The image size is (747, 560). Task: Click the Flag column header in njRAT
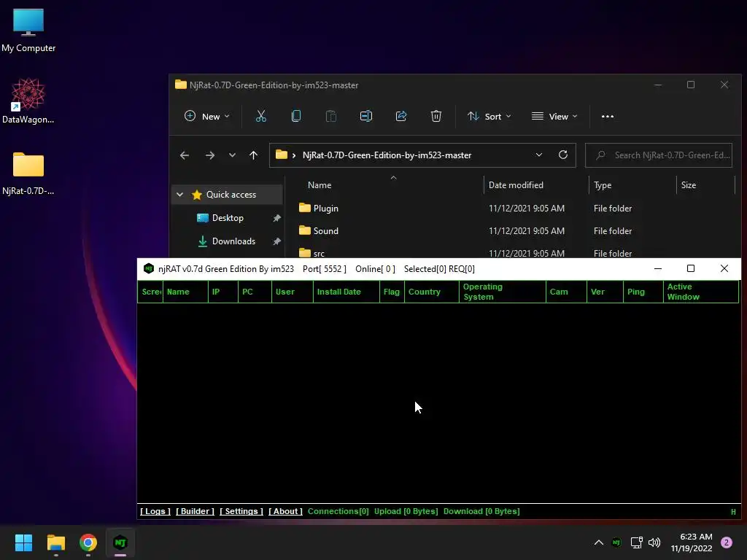[392, 292]
